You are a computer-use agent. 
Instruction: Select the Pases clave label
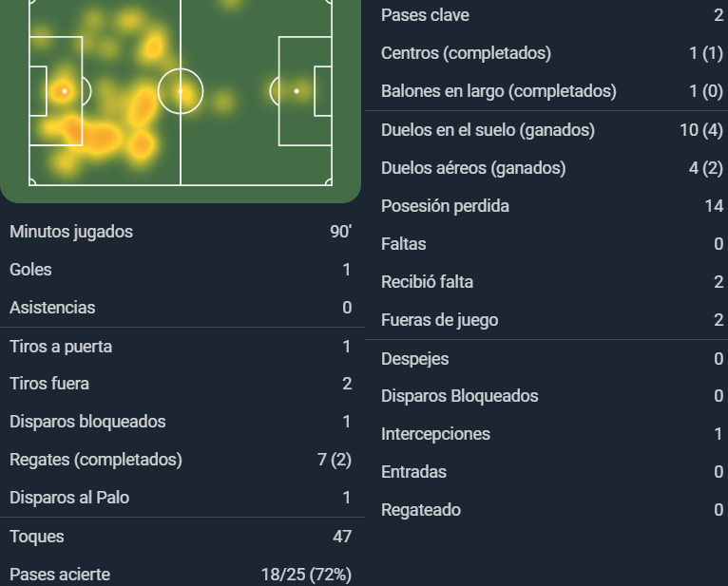pyautogui.click(x=425, y=15)
